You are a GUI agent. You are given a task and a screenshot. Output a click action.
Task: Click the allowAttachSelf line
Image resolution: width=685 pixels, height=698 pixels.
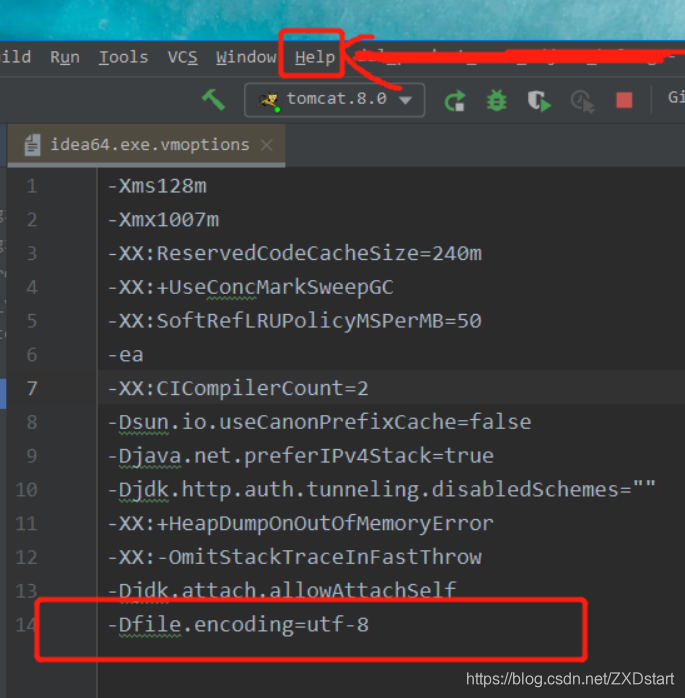(282, 590)
